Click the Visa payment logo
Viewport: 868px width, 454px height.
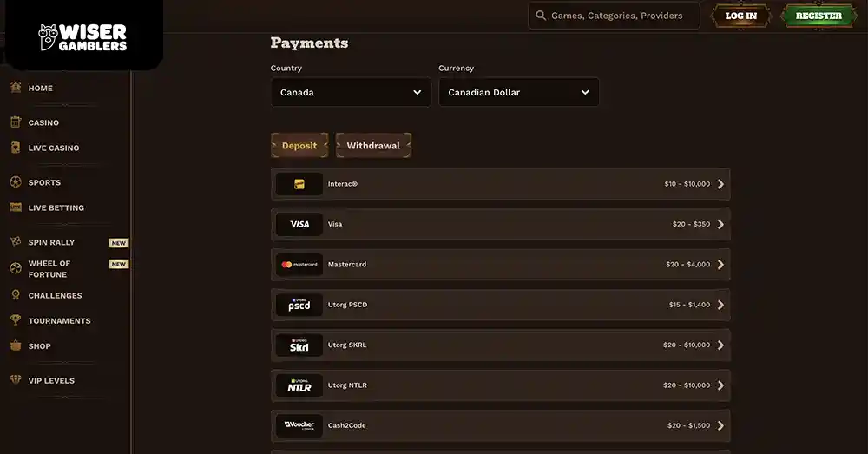pyautogui.click(x=299, y=224)
